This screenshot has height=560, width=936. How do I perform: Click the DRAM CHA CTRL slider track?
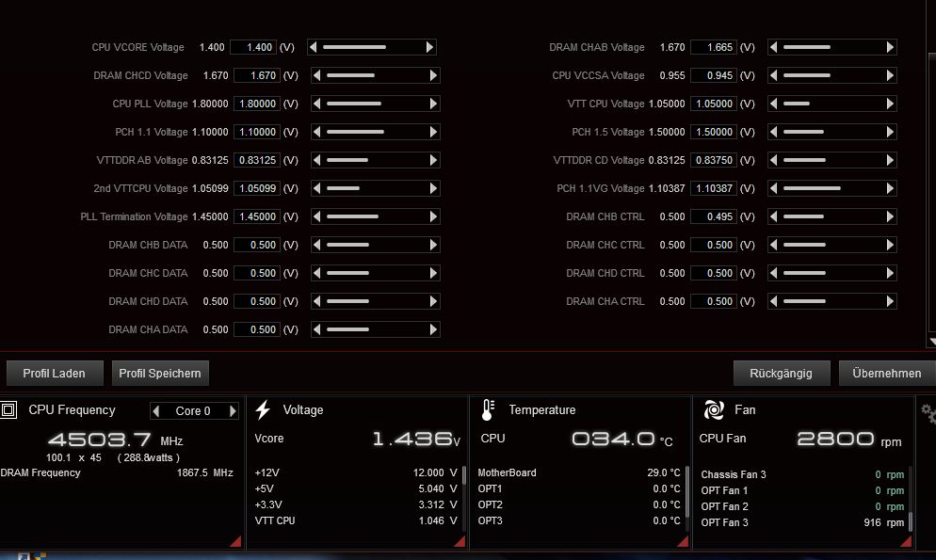(x=831, y=301)
